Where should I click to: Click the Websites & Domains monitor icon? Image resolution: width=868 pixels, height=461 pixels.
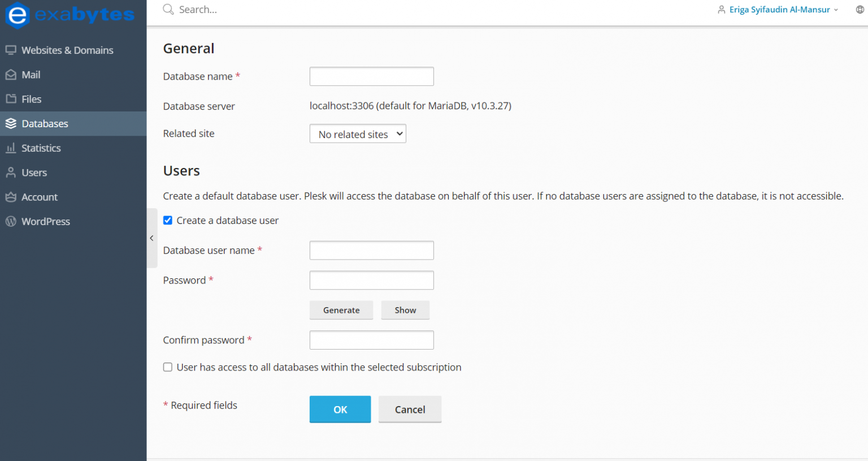(11, 50)
